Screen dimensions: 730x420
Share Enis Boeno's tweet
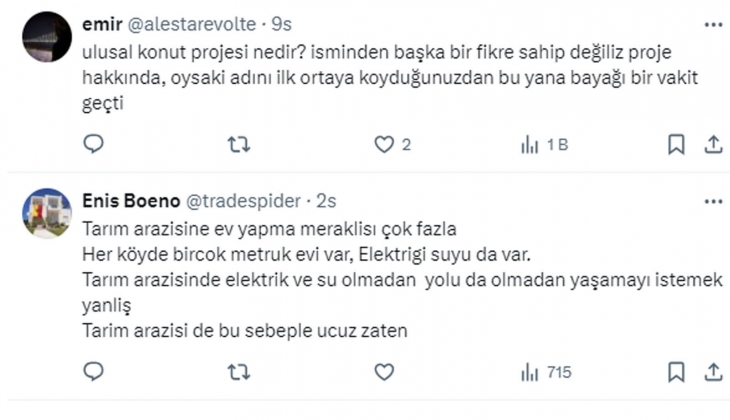point(713,372)
